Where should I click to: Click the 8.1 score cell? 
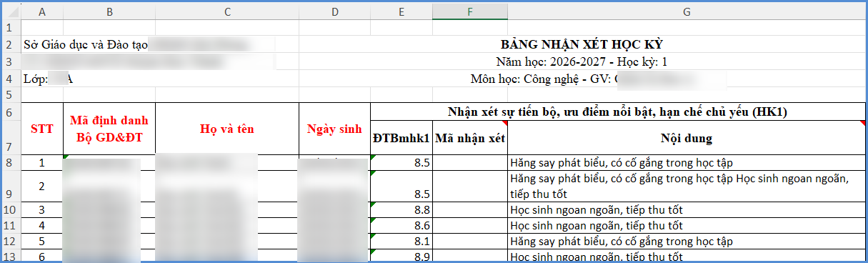[401, 241]
